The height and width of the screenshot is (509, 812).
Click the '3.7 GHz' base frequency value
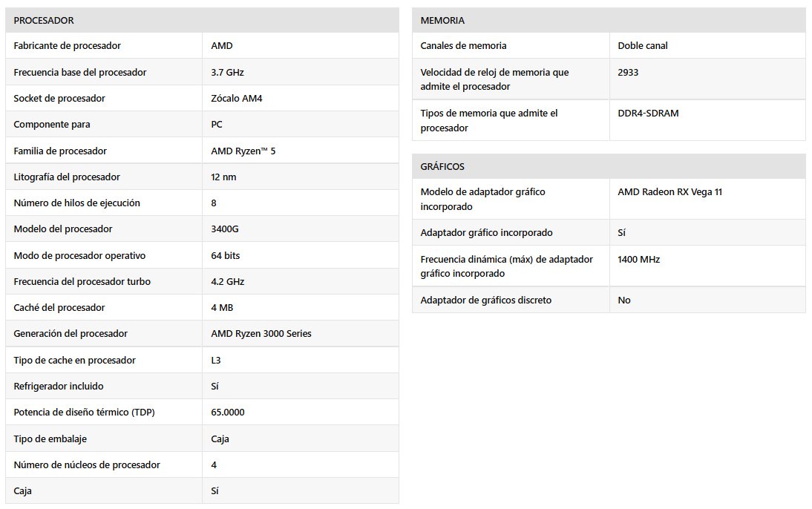pos(227,73)
